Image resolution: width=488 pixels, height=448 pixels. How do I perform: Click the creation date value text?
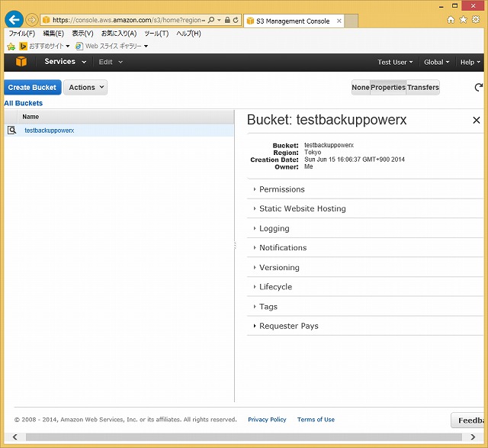coord(354,160)
